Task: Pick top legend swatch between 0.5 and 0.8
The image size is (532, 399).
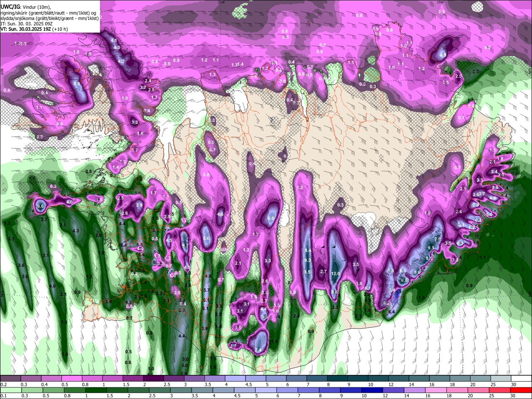Action: (x=71, y=379)
